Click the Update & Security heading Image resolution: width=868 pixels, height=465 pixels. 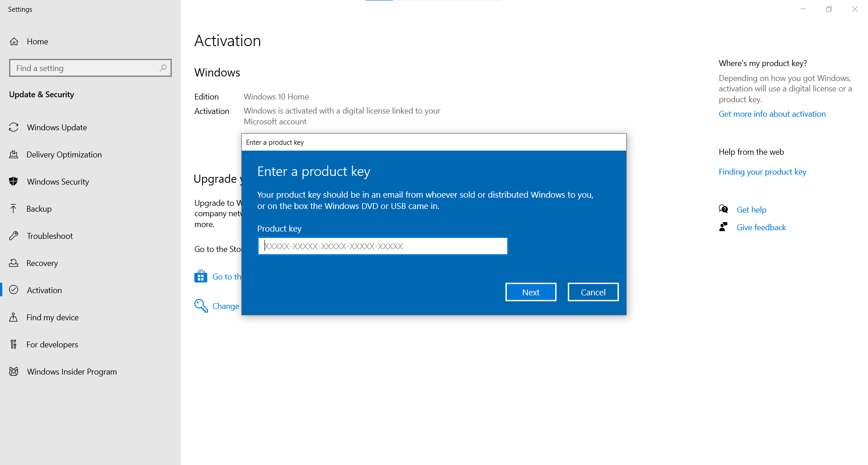tap(42, 95)
